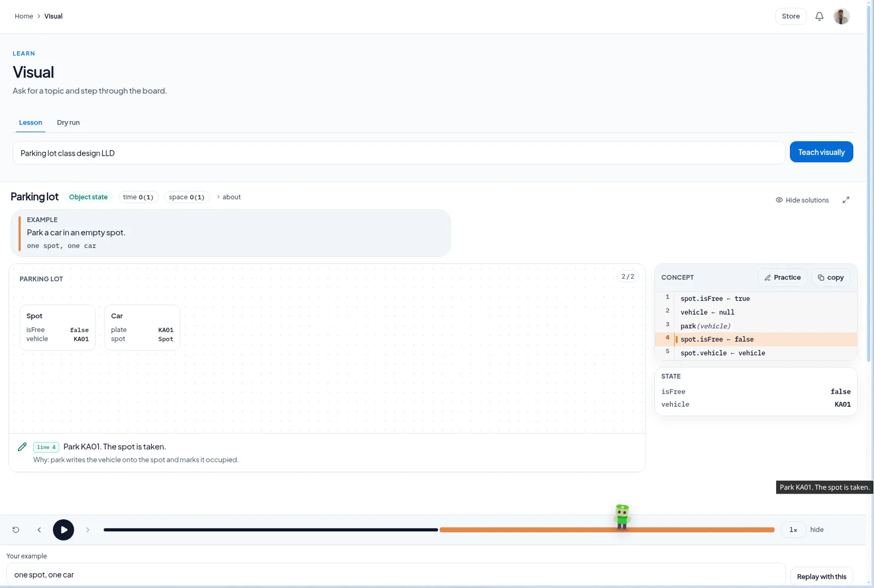Expand the board to fullscreen
This screenshot has height=588, width=874.
click(846, 200)
